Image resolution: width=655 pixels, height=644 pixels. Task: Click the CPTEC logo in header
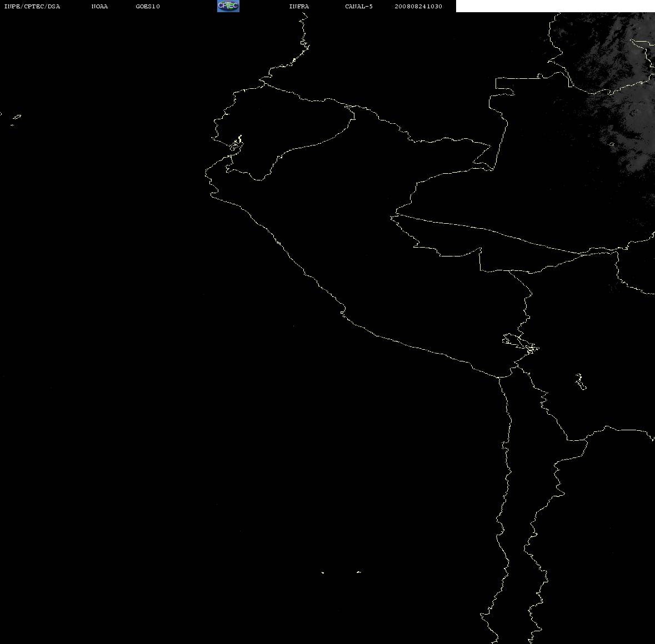(x=228, y=6)
